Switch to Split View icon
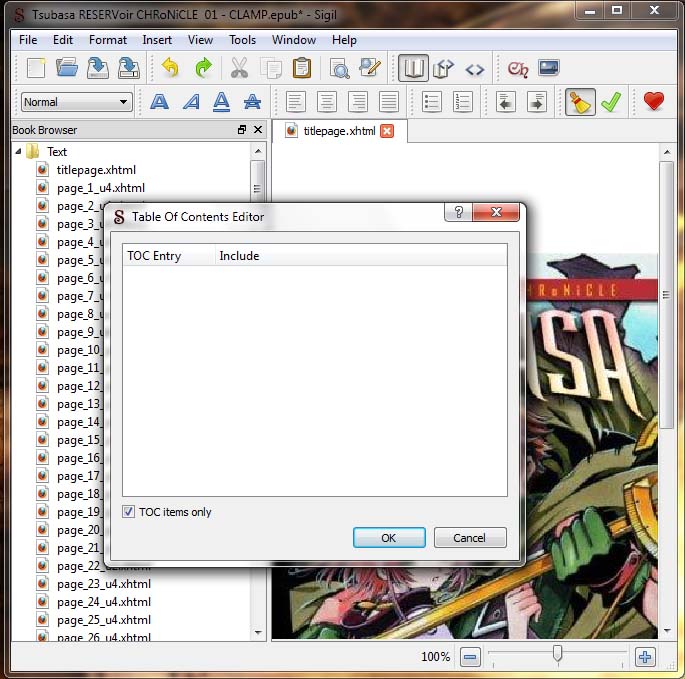The width and height of the screenshot is (685, 679). coord(443,69)
